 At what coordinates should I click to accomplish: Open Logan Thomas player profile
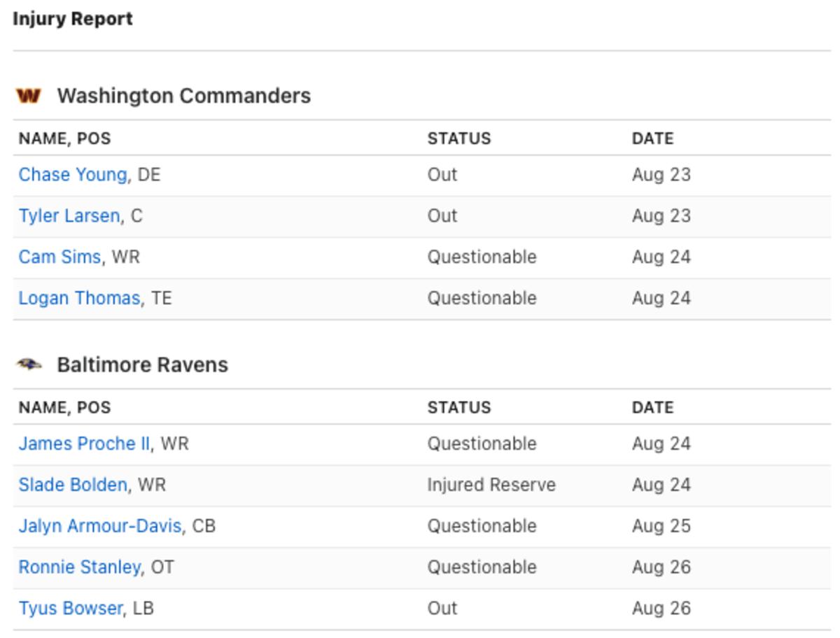(x=79, y=298)
